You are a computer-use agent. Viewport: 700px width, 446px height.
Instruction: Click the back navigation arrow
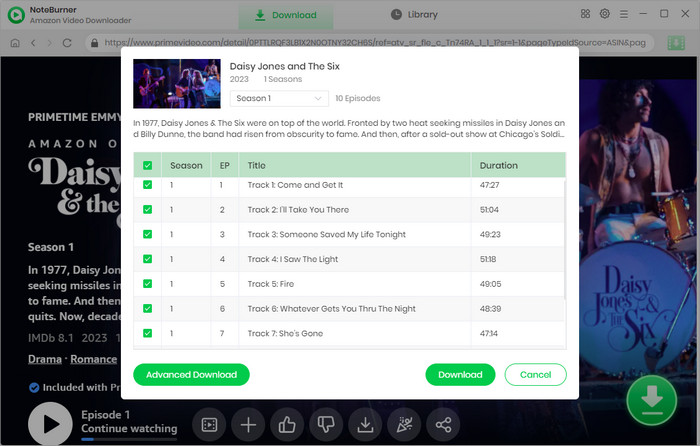pyautogui.click(x=33, y=43)
